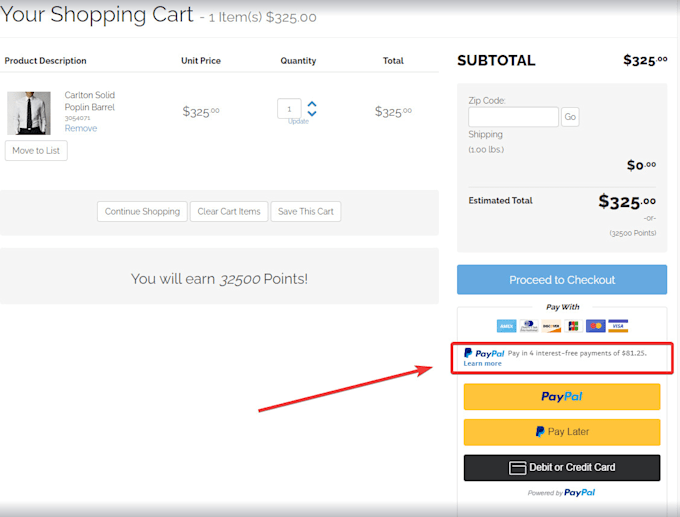This screenshot has width=680, height=517.
Task: Decrease quantity with the down arrow
Action: pos(312,113)
